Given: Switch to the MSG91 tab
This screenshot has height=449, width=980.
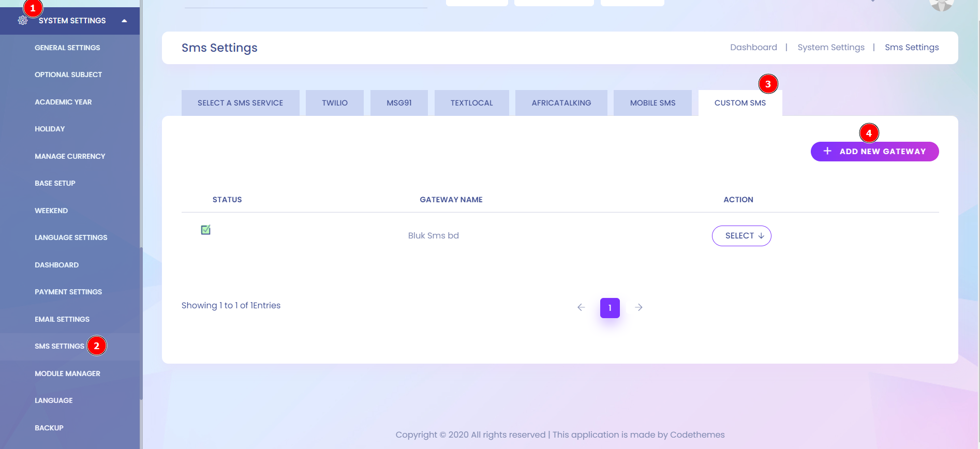Looking at the screenshot, I should (x=399, y=103).
